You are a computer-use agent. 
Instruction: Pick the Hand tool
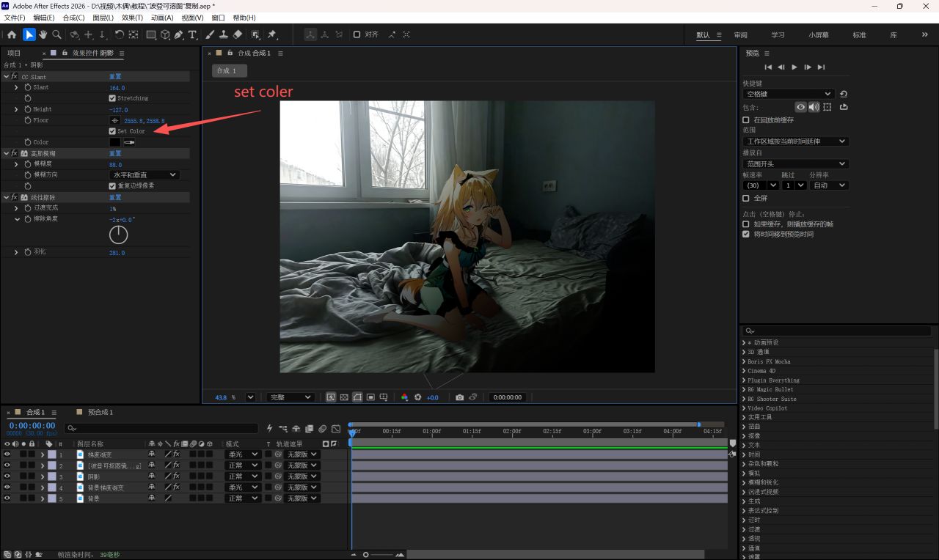tap(43, 34)
